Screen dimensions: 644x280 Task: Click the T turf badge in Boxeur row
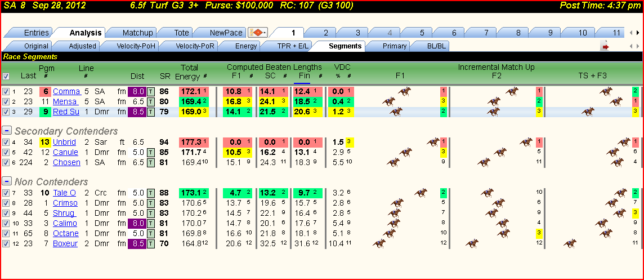151,243
